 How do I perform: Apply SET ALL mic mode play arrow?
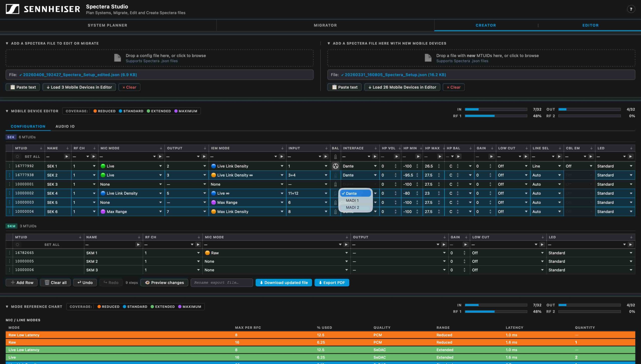click(161, 157)
